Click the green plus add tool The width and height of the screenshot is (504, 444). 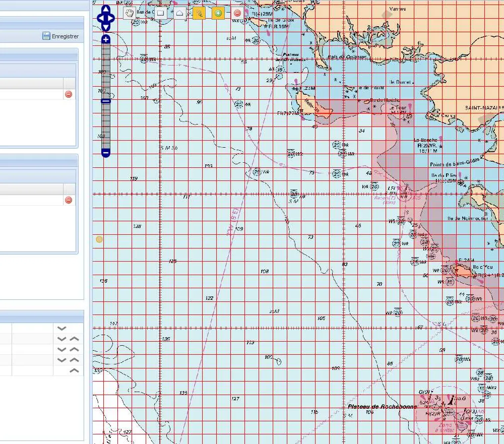click(218, 13)
